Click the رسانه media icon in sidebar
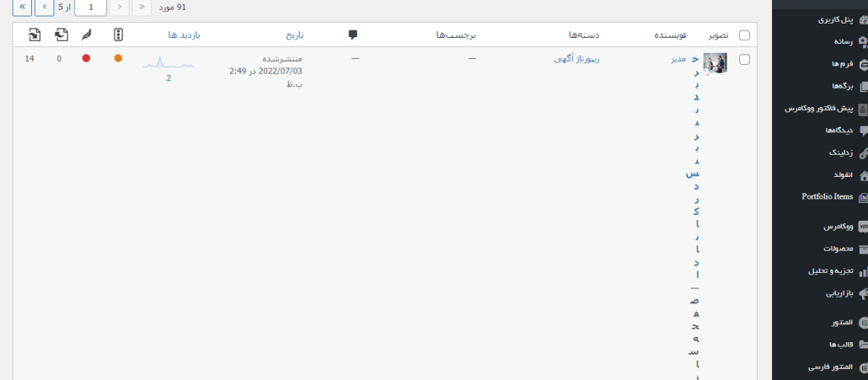 (x=863, y=42)
